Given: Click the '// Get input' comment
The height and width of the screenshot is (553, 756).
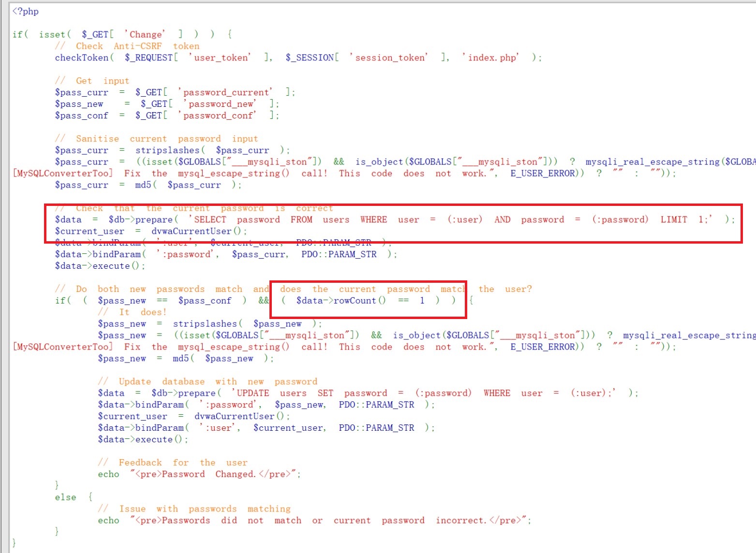Looking at the screenshot, I should (92, 81).
